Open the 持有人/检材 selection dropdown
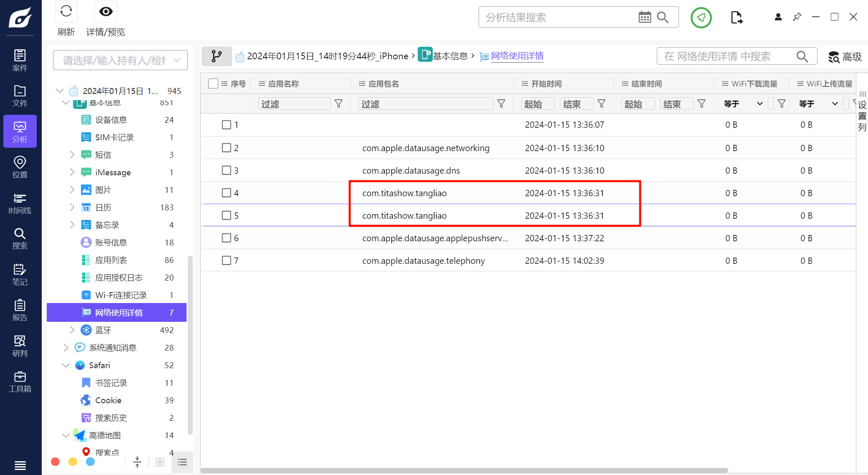This screenshot has height=475, width=868. [x=120, y=61]
